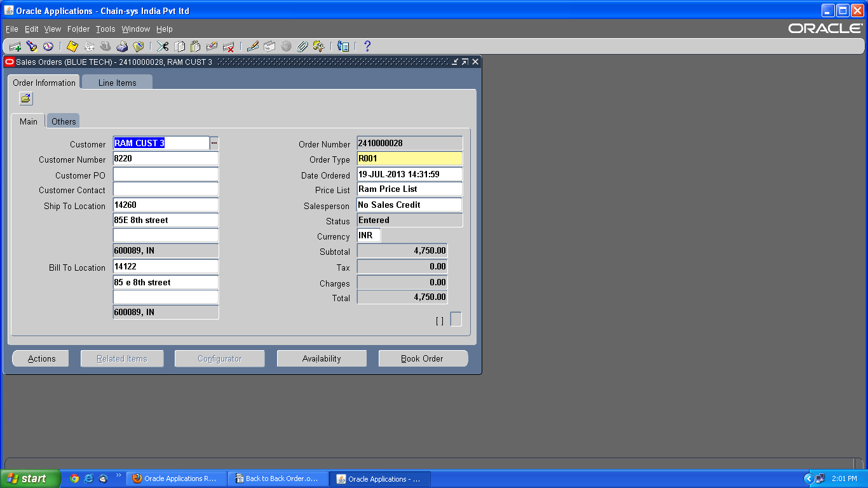The image size is (868, 488).
Task: Switch to Firefox Oracle Applications taskbar button
Action: [x=175, y=478]
